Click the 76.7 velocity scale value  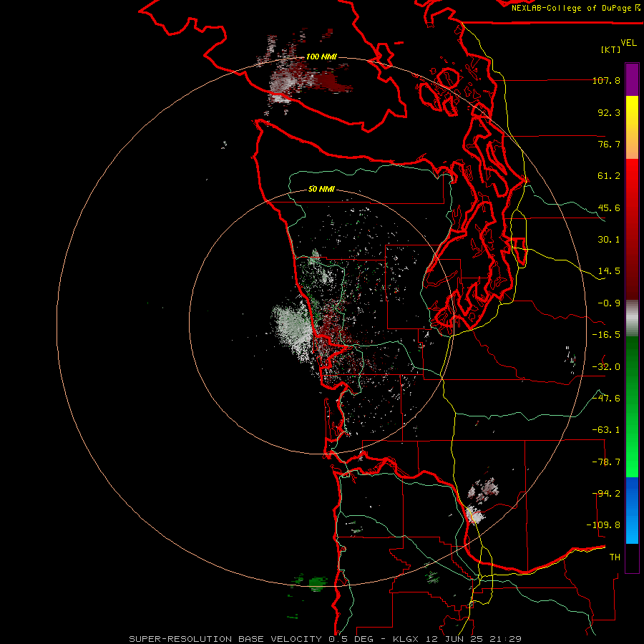click(x=609, y=144)
